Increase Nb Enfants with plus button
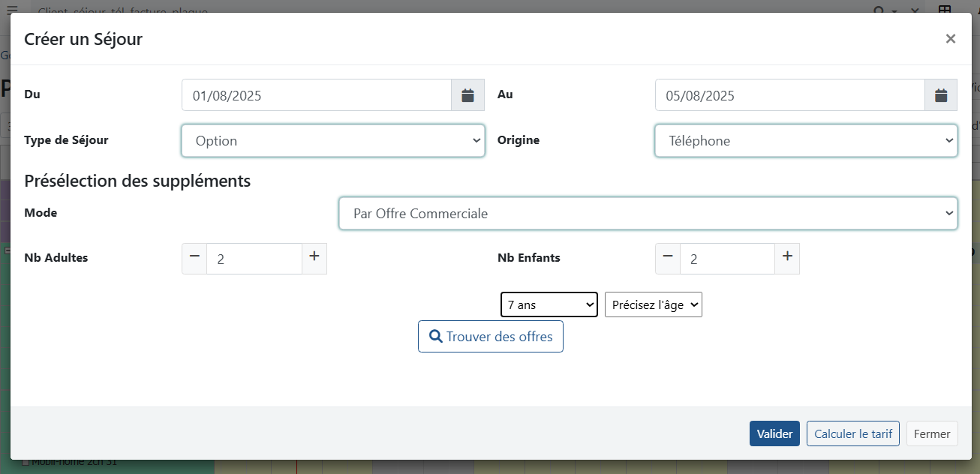 [786, 258]
